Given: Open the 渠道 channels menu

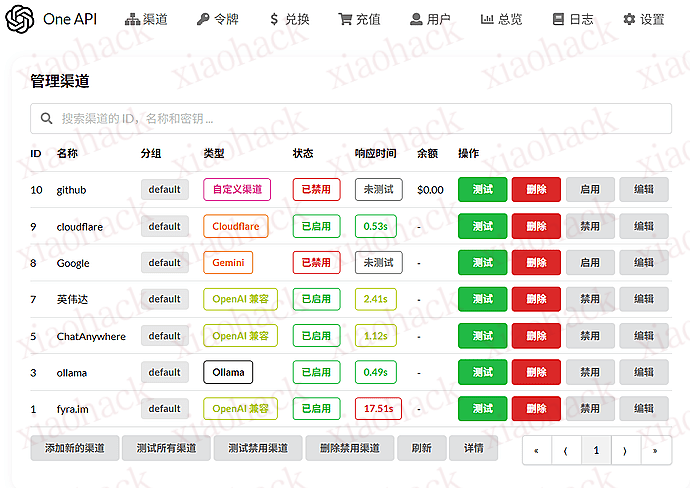Looking at the screenshot, I should [146, 19].
